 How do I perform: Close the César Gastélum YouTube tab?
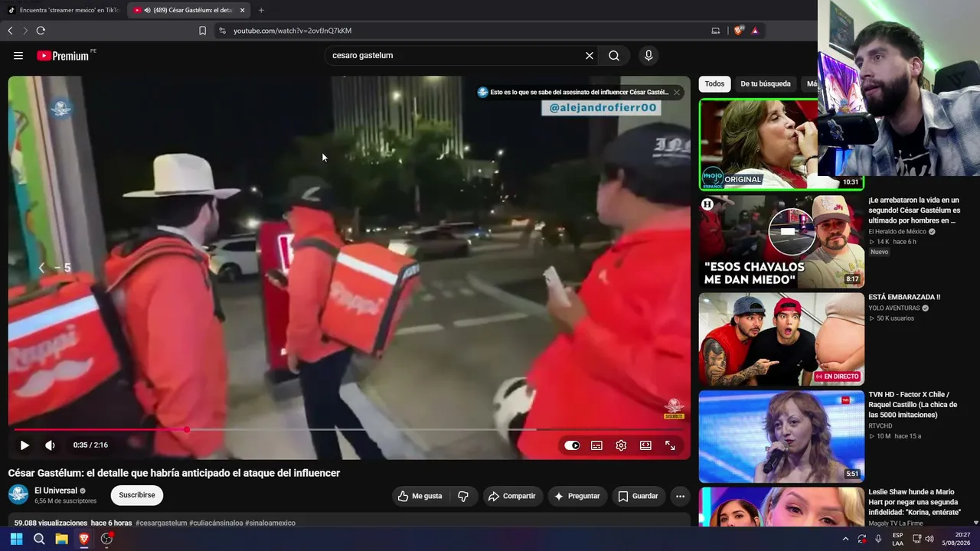pos(243,10)
